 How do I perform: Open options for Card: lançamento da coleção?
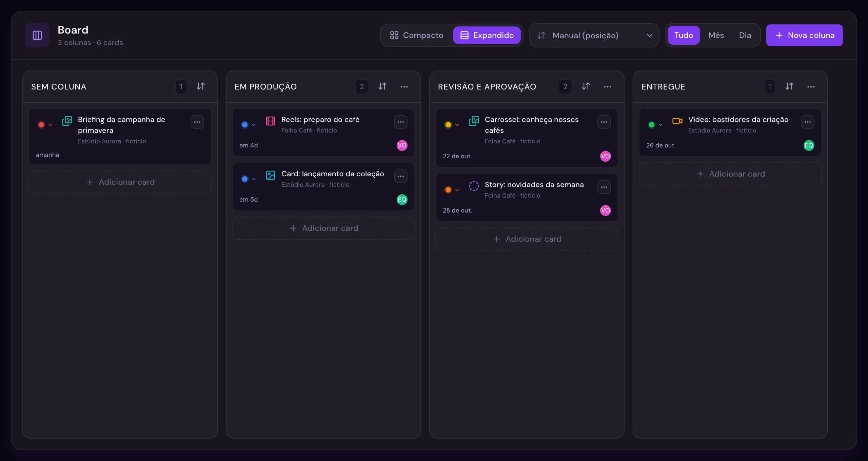tap(401, 176)
